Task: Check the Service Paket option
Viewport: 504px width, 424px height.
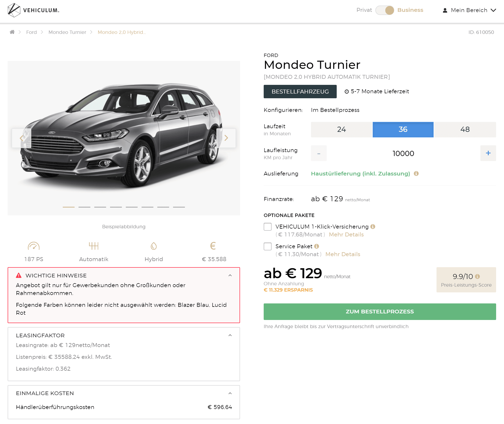Action: 268,246
